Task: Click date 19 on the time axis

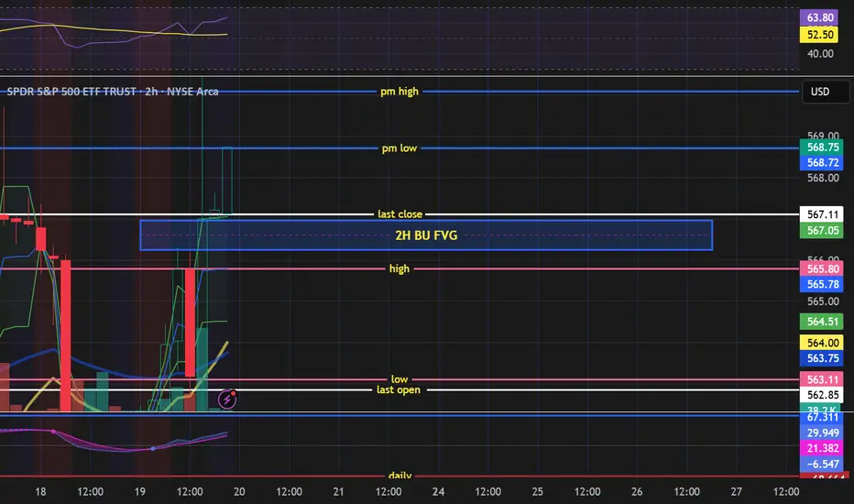Action: [x=140, y=491]
